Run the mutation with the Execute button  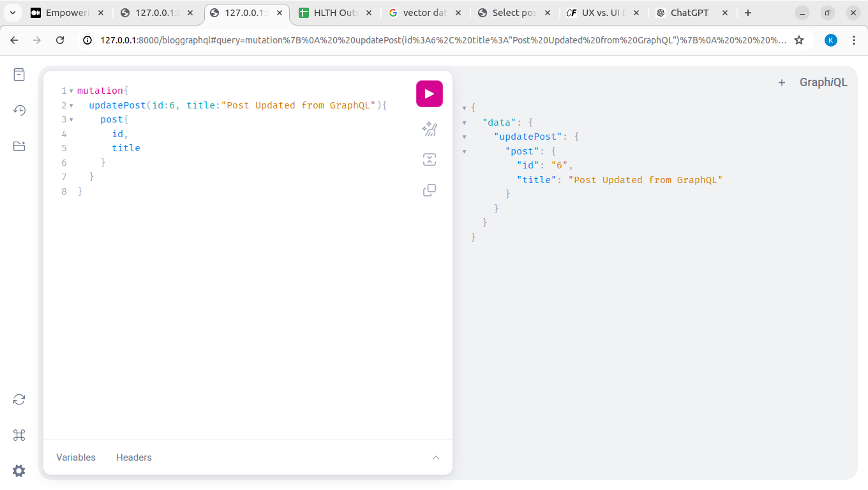[430, 94]
